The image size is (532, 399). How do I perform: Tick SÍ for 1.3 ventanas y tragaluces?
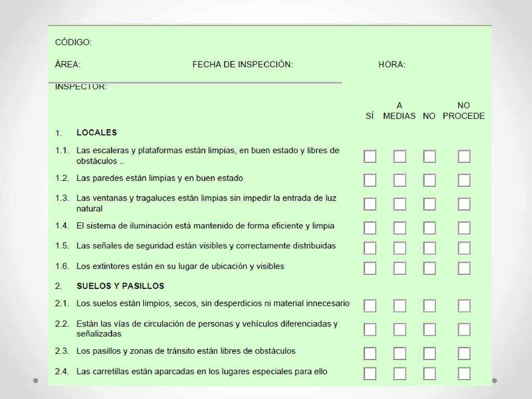point(370,204)
